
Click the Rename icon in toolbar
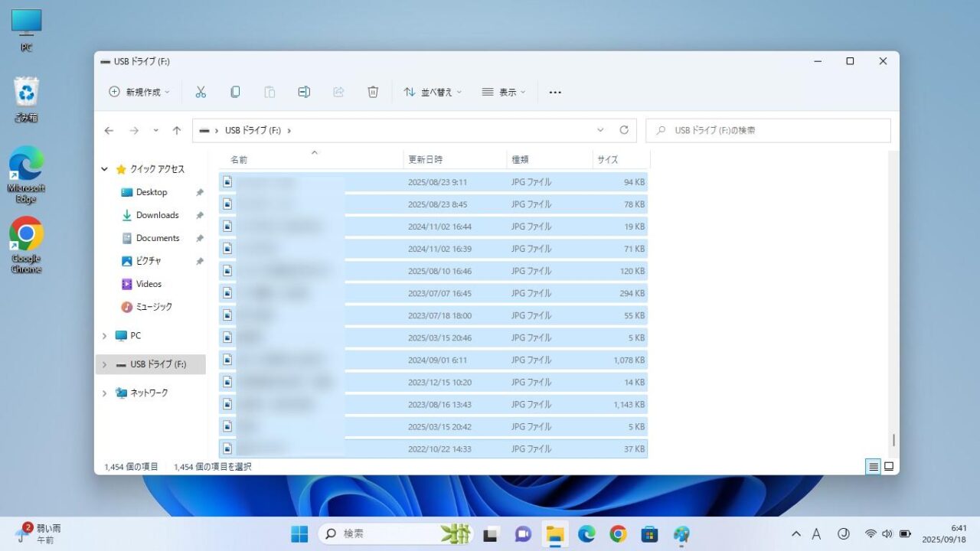pos(304,92)
